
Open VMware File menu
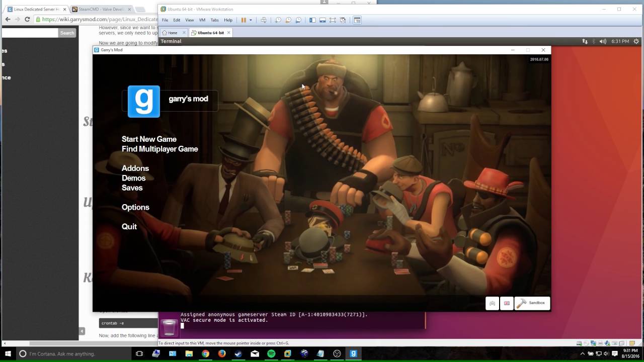[x=165, y=20]
